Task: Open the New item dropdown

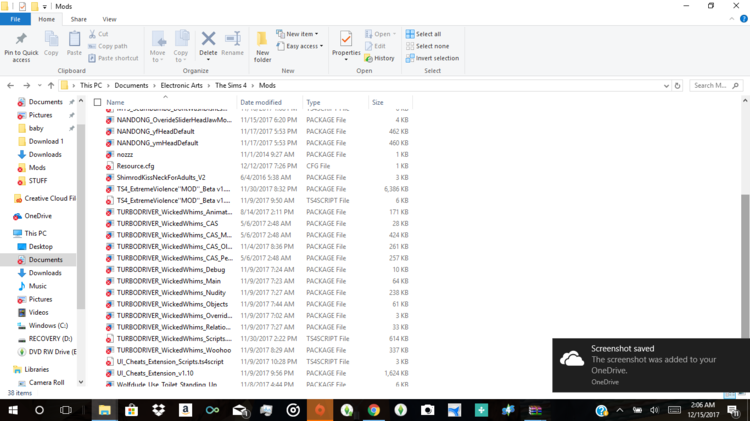Action: tap(297, 34)
